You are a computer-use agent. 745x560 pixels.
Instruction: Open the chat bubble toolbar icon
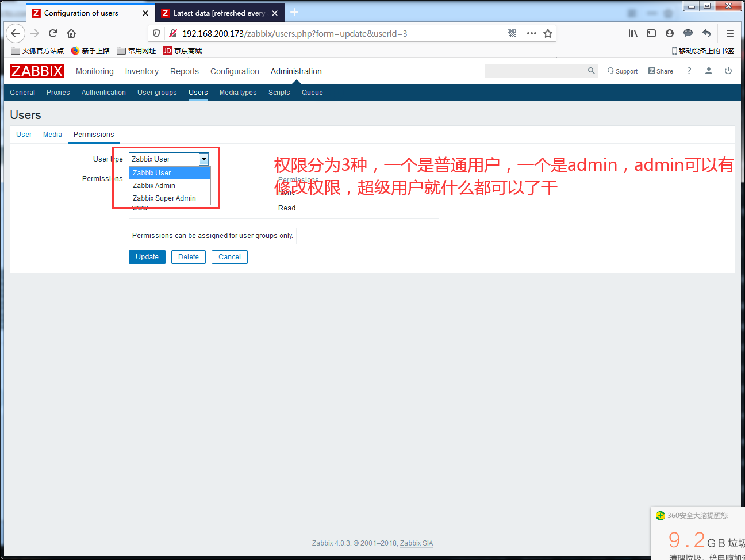(688, 33)
